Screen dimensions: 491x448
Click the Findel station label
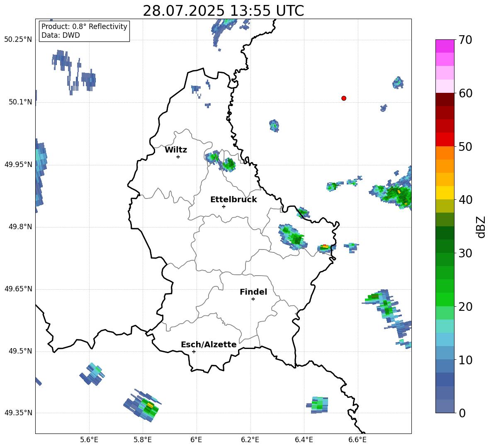(x=253, y=292)
